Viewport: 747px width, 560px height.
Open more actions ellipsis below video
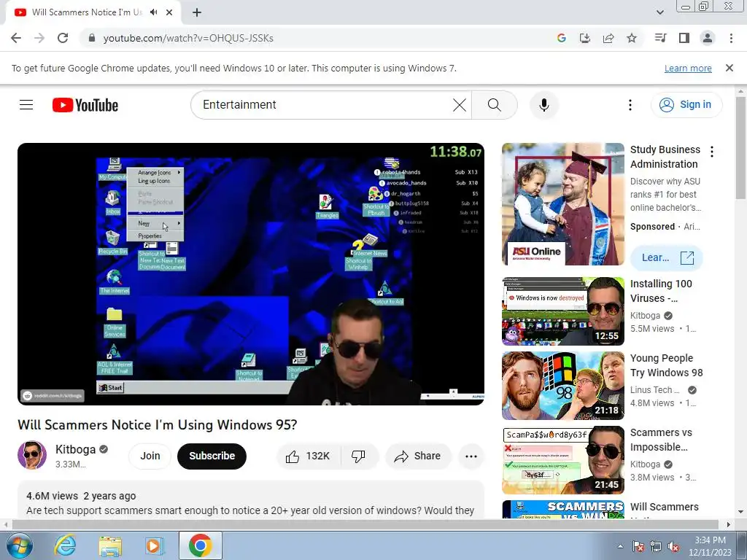(x=471, y=456)
